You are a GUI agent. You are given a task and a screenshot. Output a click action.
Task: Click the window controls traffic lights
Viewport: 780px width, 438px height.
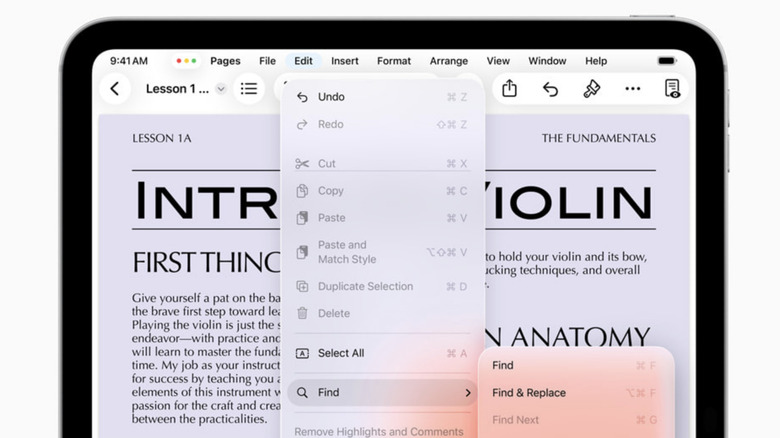pyautogui.click(x=186, y=61)
